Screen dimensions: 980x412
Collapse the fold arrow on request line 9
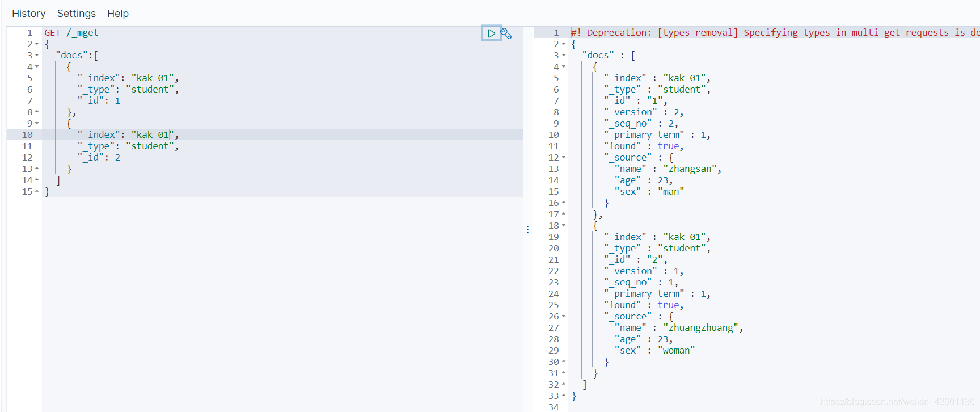coord(37,124)
